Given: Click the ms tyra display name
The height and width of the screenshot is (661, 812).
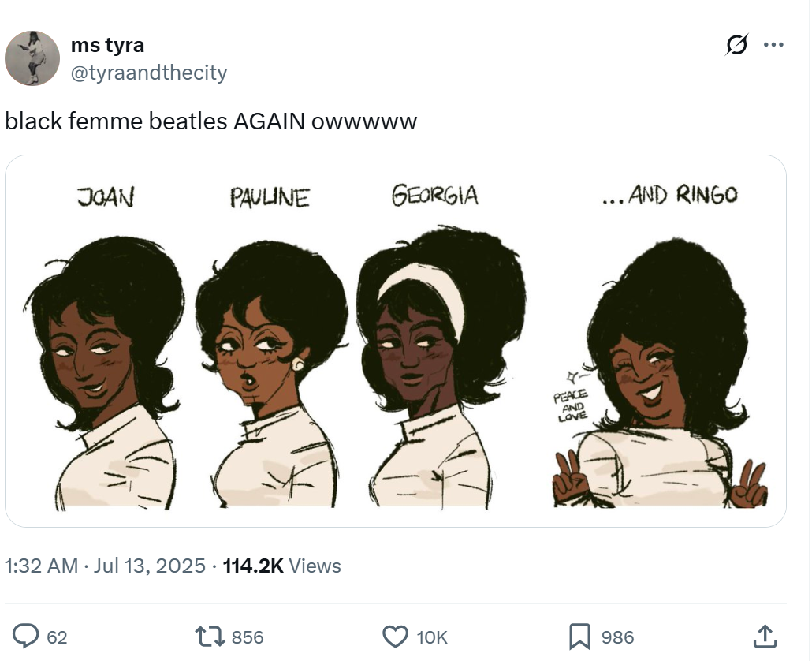Looking at the screenshot, I should coord(108,46).
